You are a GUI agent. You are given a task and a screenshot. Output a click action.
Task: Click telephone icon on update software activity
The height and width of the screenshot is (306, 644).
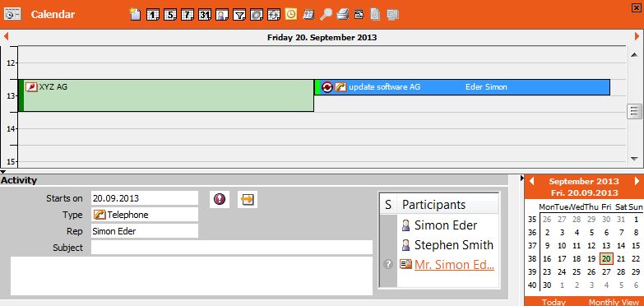click(341, 87)
